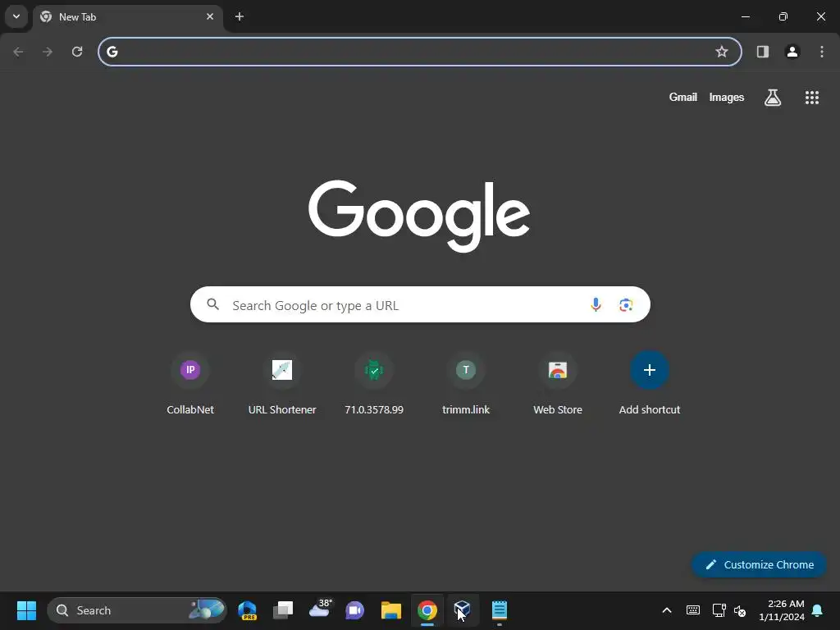Screen dimensions: 840x630
Task: Open the Google apps grid
Action: pyautogui.click(x=811, y=97)
